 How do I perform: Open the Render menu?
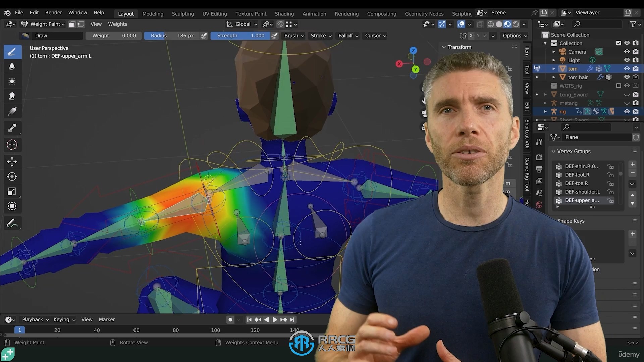click(x=54, y=13)
